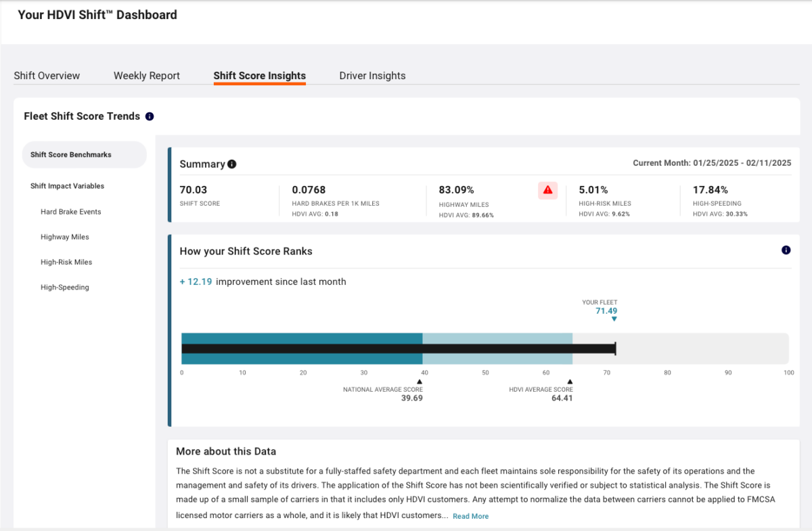
Task: Click the Read More link
Action: point(470,516)
